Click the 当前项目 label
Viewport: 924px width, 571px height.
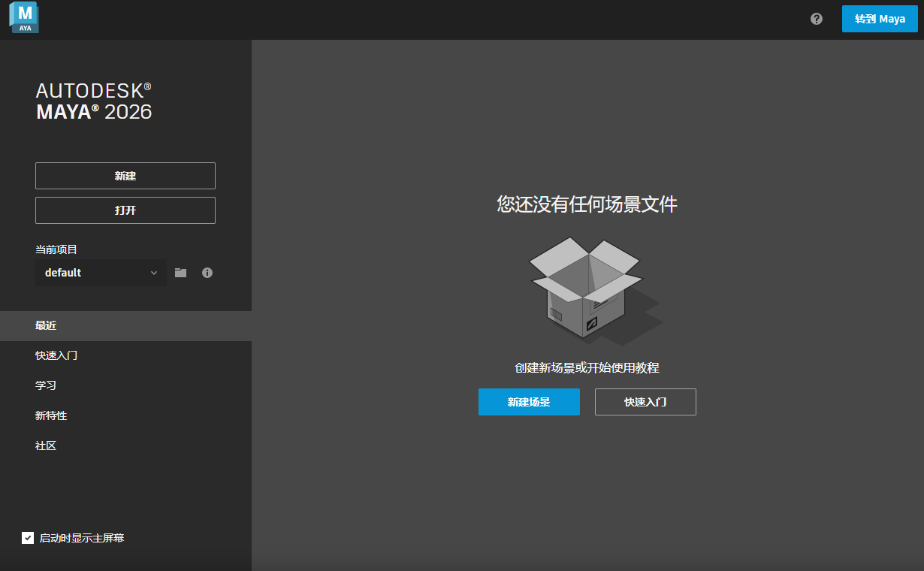pyautogui.click(x=56, y=249)
